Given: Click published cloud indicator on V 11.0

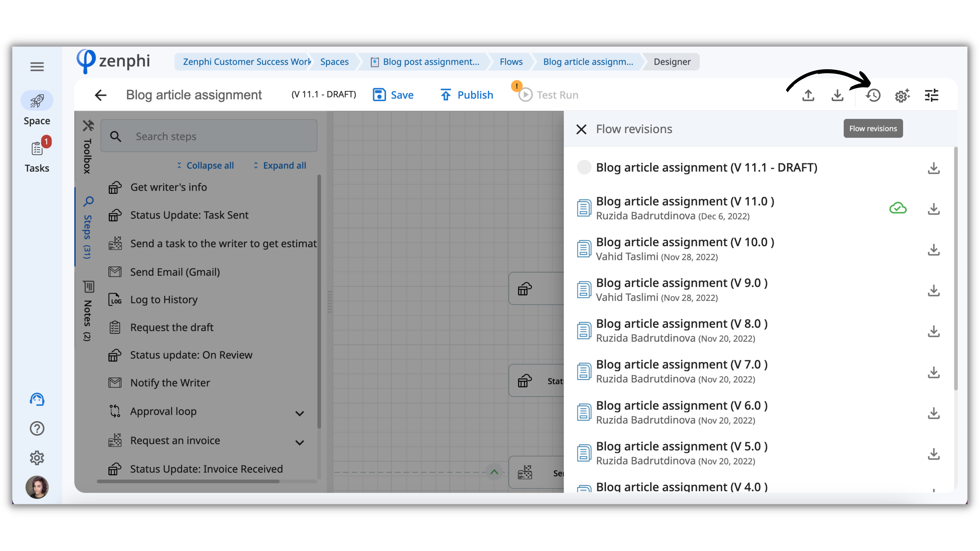Looking at the screenshot, I should pyautogui.click(x=898, y=208).
